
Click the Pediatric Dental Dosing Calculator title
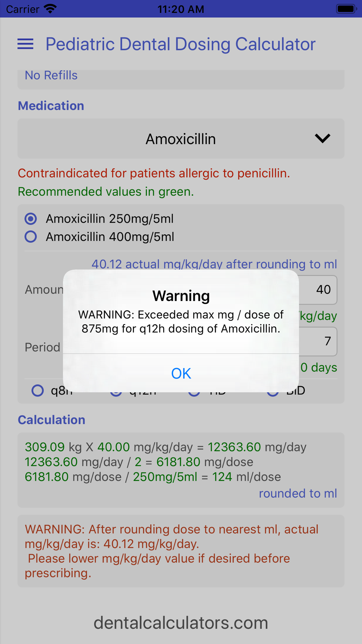[x=181, y=44]
